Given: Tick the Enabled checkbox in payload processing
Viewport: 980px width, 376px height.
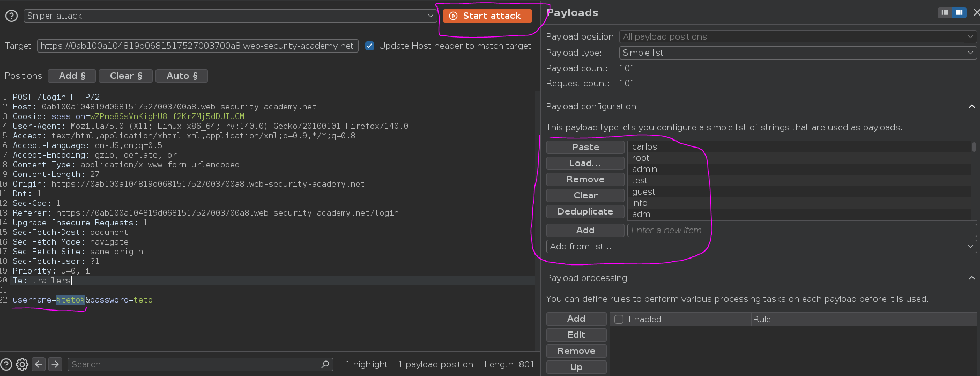Looking at the screenshot, I should (x=619, y=319).
